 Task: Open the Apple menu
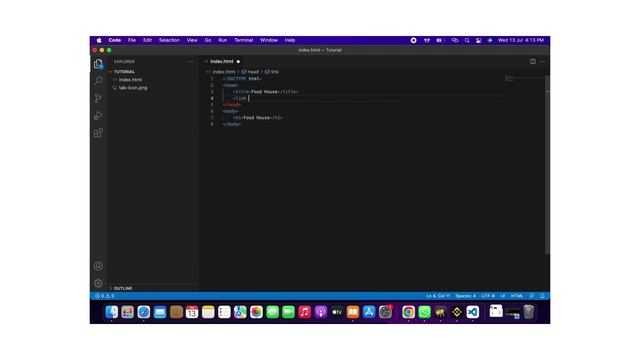click(x=99, y=40)
